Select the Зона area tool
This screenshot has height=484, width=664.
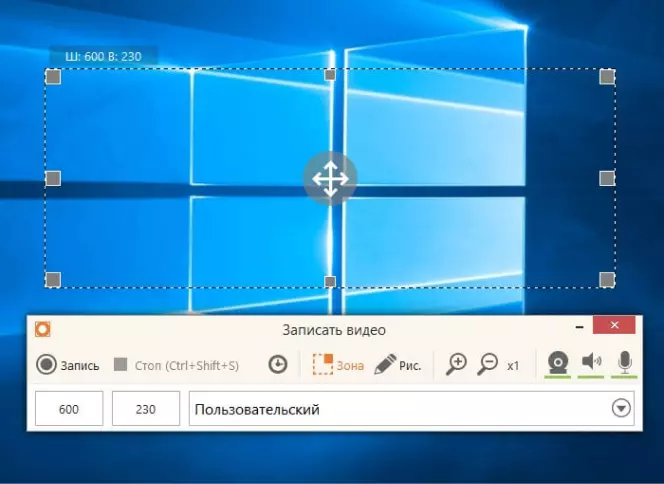pyautogui.click(x=338, y=365)
